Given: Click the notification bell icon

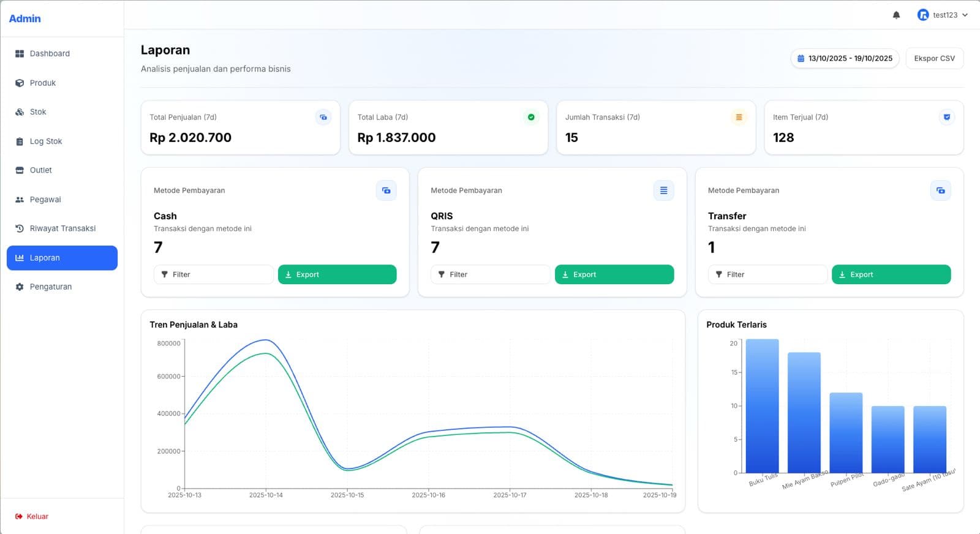Looking at the screenshot, I should point(896,15).
